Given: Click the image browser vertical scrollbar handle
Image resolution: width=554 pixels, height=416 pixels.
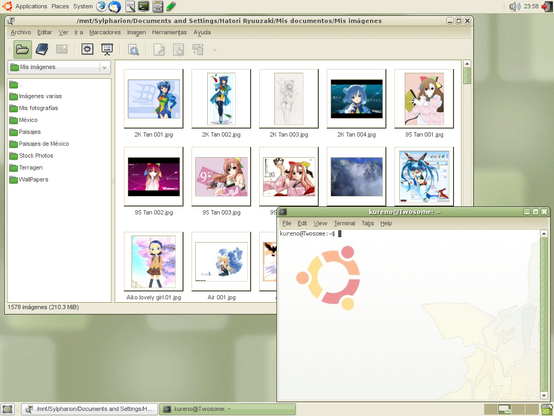Looking at the screenshot, I should tap(467, 76).
